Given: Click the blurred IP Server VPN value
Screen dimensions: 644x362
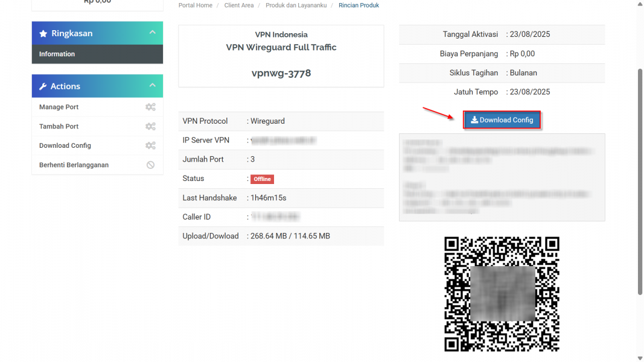Looking at the screenshot, I should (284, 141).
